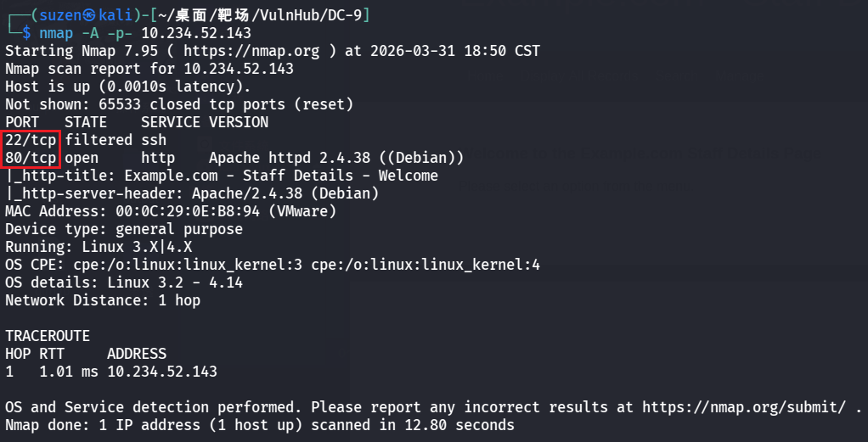Click the TRACEROUTE heading
Screen dimensions: 868x442
[48, 336]
